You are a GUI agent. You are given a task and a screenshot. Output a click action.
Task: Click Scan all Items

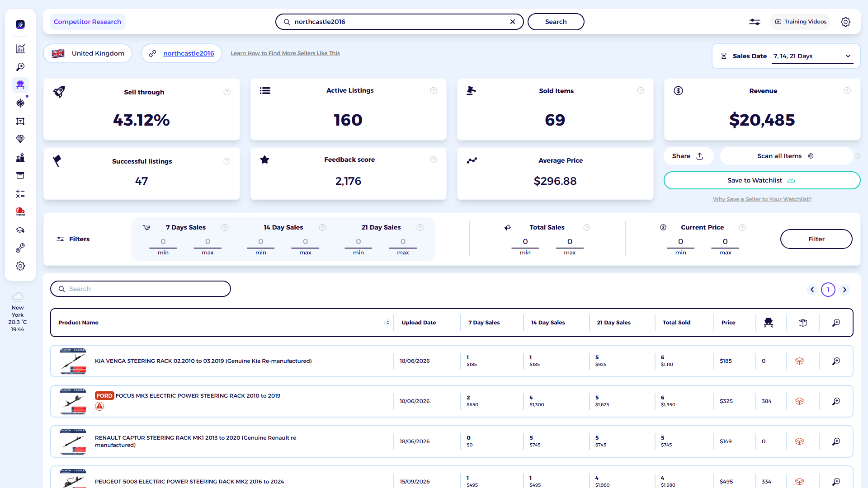(x=786, y=156)
